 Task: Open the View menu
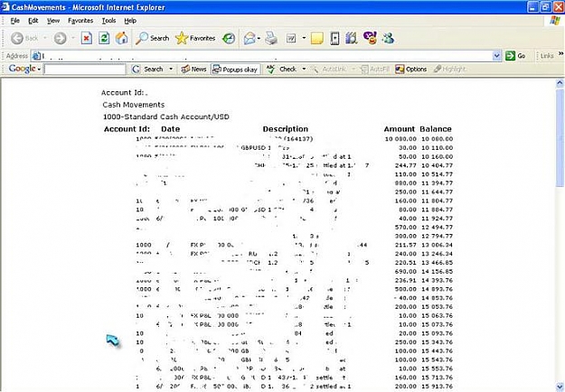coord(53,21)
